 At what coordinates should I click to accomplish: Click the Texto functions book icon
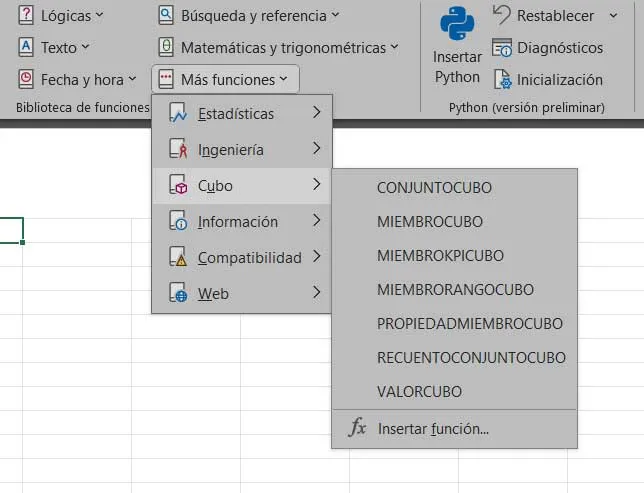(26, 47)
